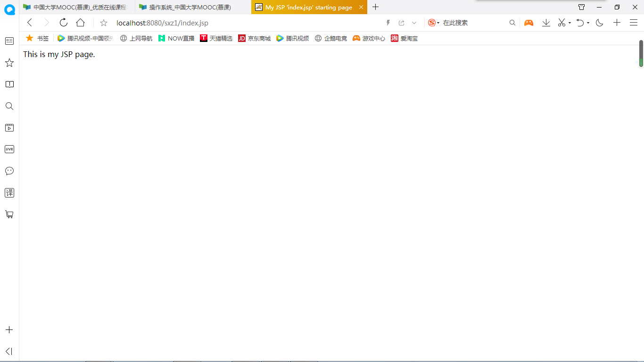
Task: Click the undo closed tab icon
Action: tap(580, 23)
